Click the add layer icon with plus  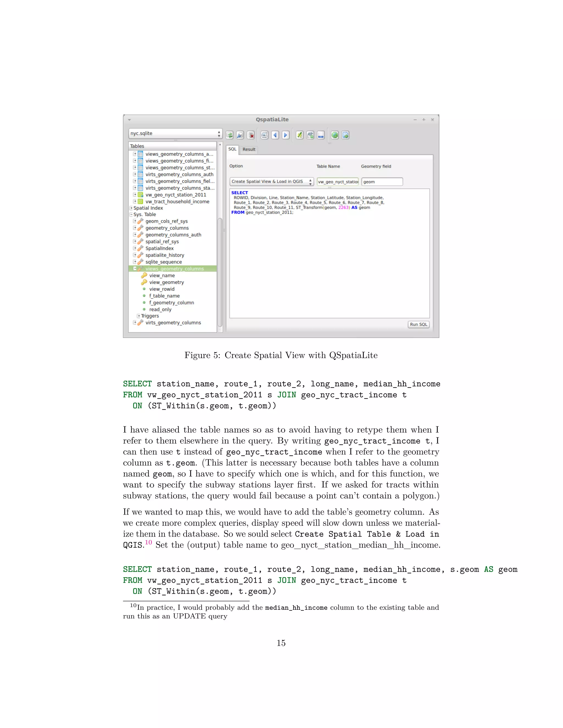point(311,135)
